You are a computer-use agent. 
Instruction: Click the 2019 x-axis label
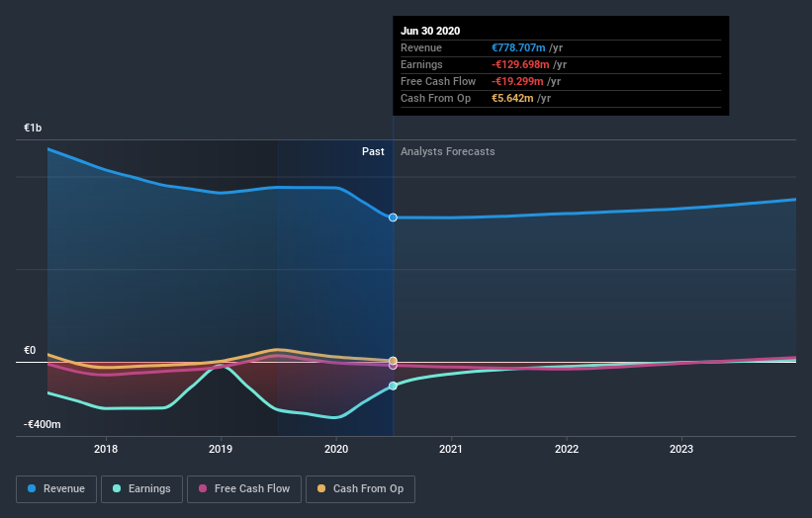[x=221, y=449]
